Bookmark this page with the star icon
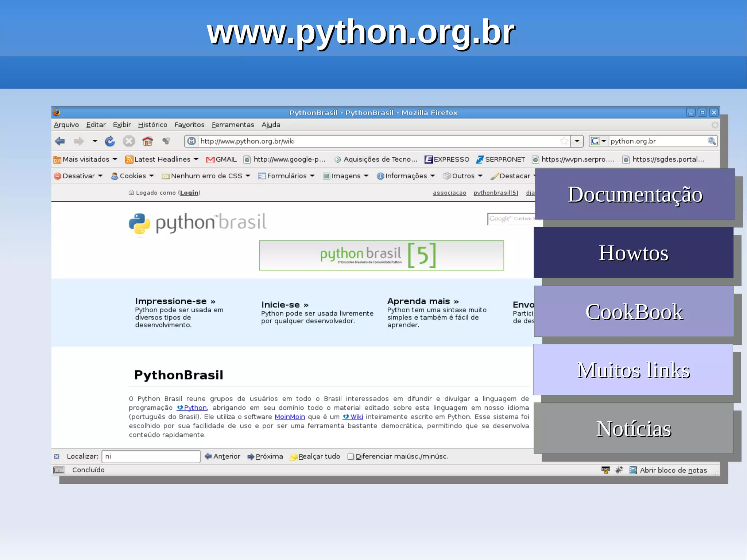747x560 pixels. click(x=564, y=141)
